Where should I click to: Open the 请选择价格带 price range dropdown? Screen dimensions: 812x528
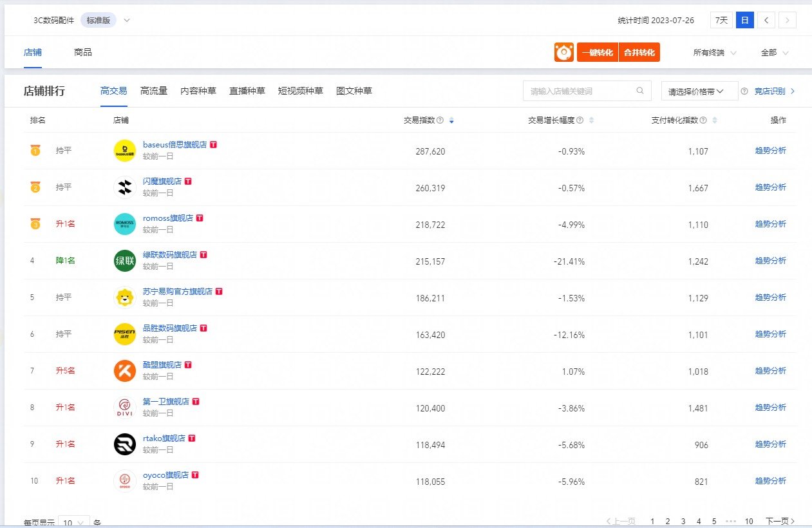point(700,91)
